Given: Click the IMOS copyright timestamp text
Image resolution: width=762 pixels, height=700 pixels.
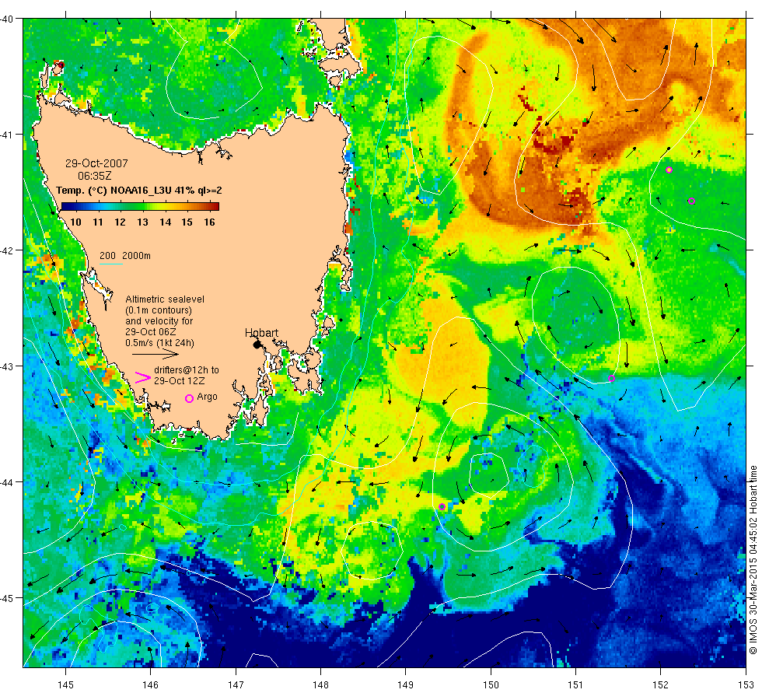Looking at the screenshot, I should coord(753,560).
